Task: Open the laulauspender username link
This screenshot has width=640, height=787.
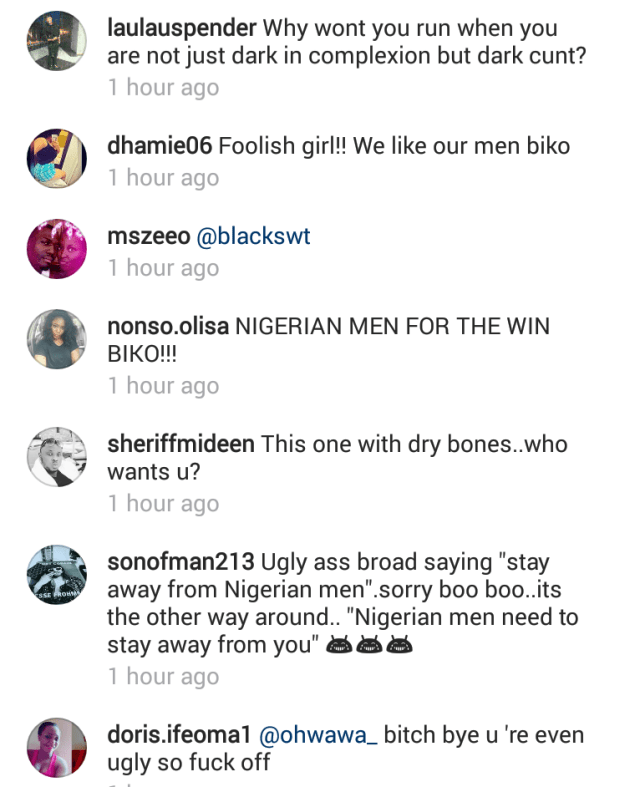Action: click(181, 28)
